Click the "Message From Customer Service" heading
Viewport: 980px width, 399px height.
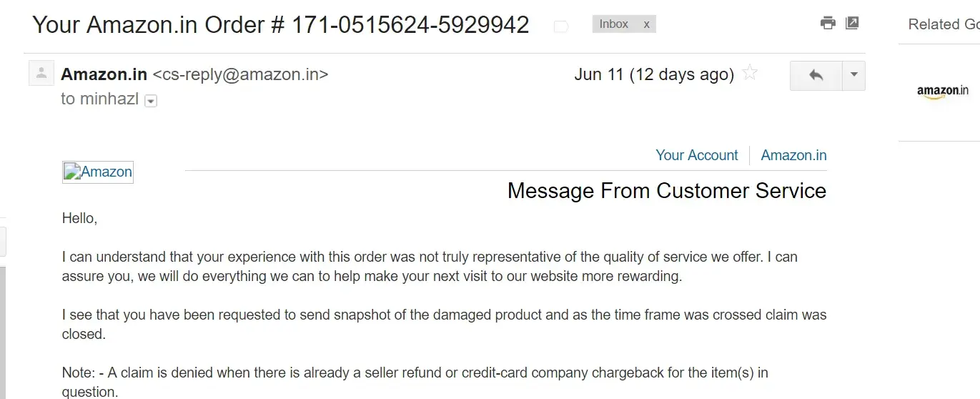666,191
